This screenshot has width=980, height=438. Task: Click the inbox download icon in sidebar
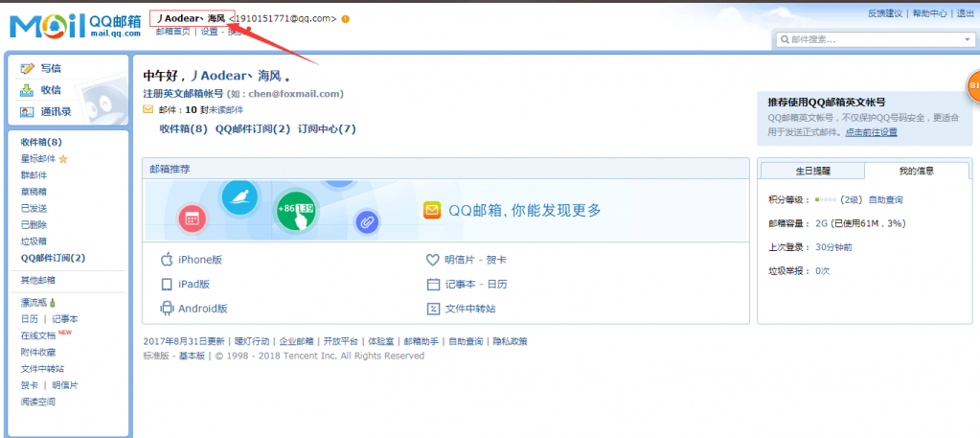27,90
